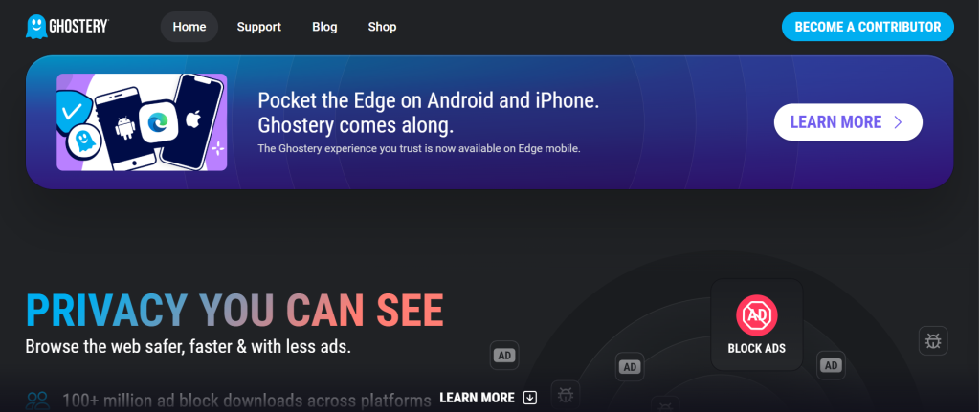Viewport: 980px width, 412px height.
Task: Click the blue shield checkmark icon
Action: [x=71, y=112]
